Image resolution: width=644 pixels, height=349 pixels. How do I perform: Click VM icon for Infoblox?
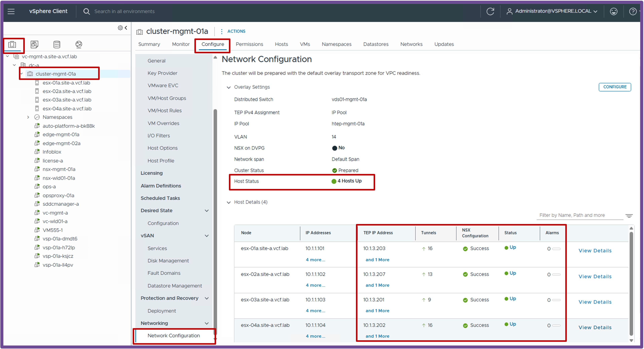tap(37, 152)
